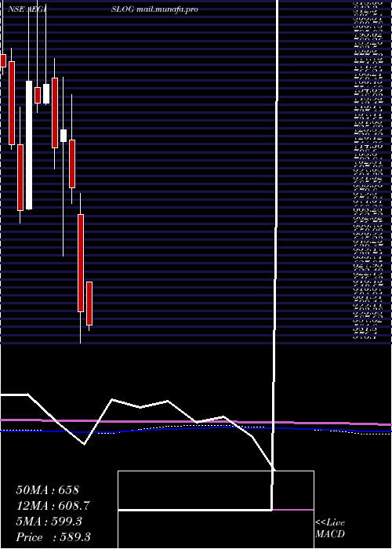392x549 pixels.
Task: Click the "50MA : 658" readout
Action: point(48,490)
